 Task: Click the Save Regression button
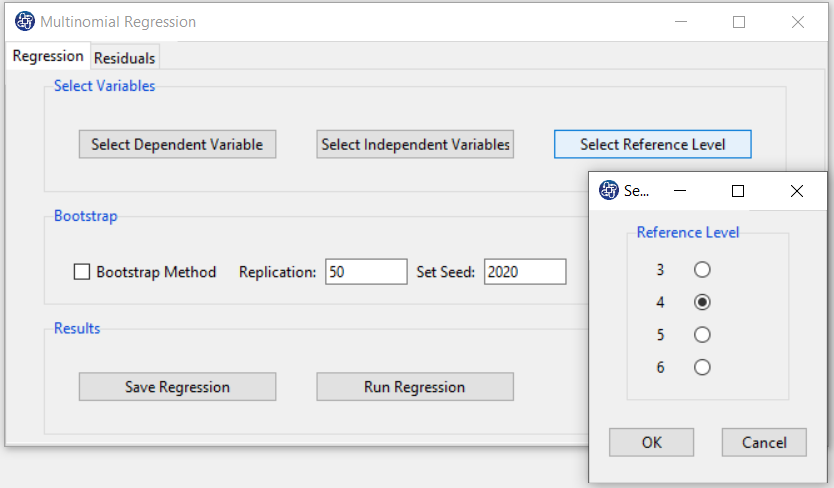click(177, 386)
